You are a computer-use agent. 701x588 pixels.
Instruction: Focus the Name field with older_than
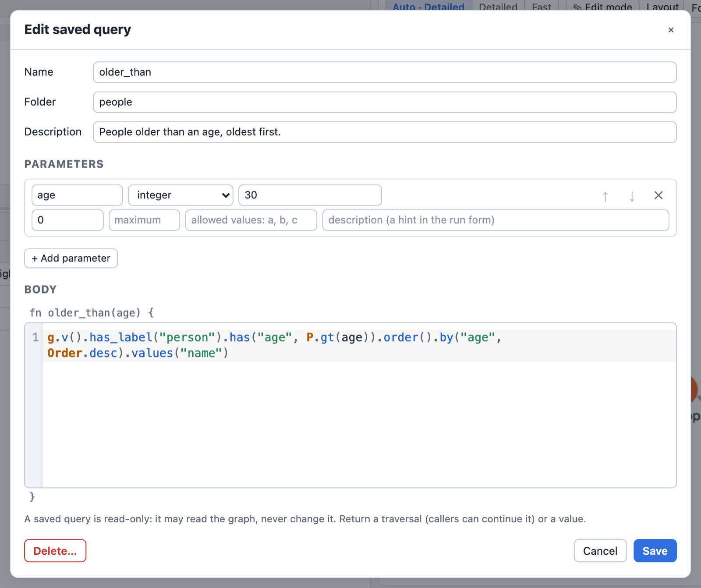385,72
